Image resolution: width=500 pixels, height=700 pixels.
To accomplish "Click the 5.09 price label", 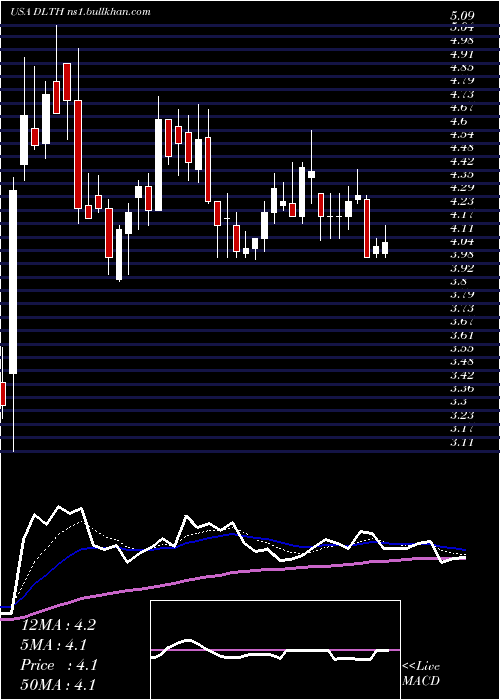I will click(x=462, y=17).
